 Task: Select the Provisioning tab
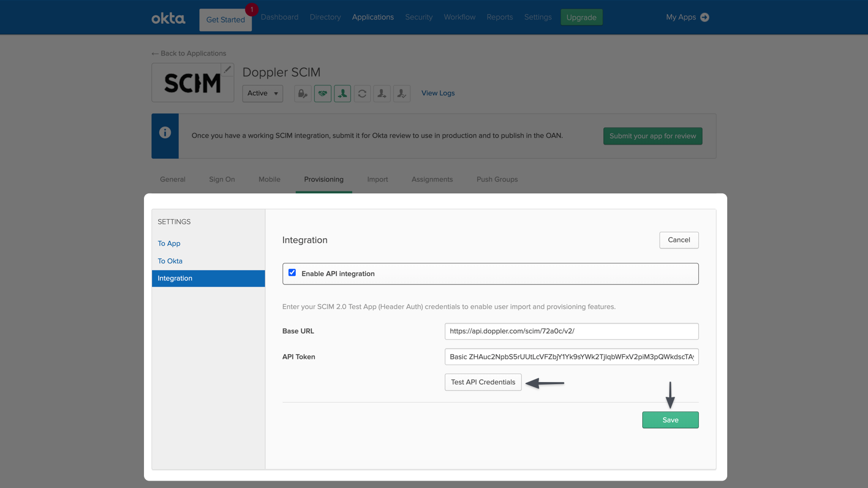tap(324, 179)
